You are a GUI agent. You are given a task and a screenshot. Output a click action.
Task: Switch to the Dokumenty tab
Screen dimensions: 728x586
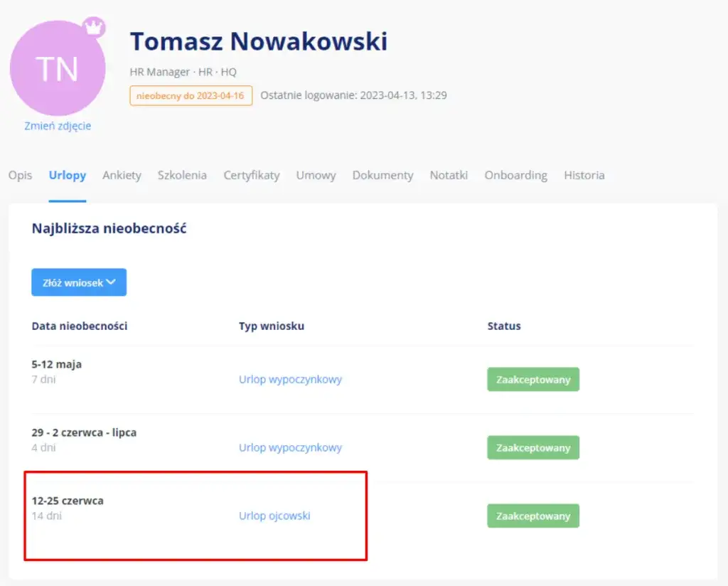382,175
